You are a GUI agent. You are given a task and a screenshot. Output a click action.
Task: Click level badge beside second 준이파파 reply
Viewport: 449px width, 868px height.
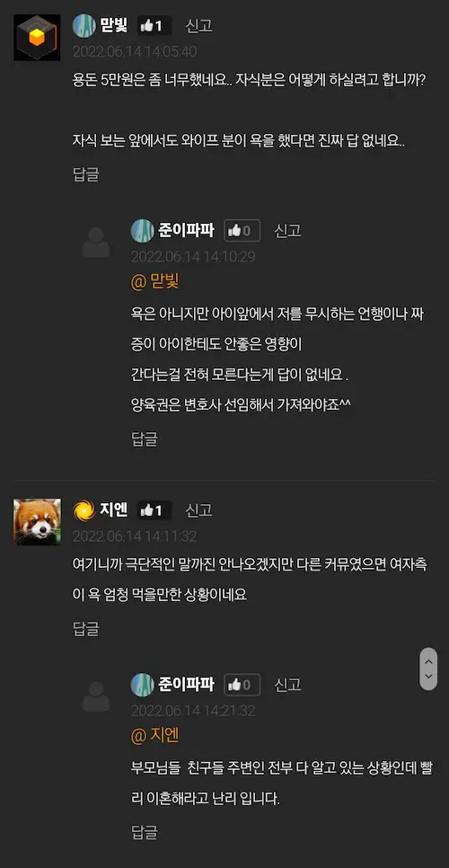(x=142, y=685)
